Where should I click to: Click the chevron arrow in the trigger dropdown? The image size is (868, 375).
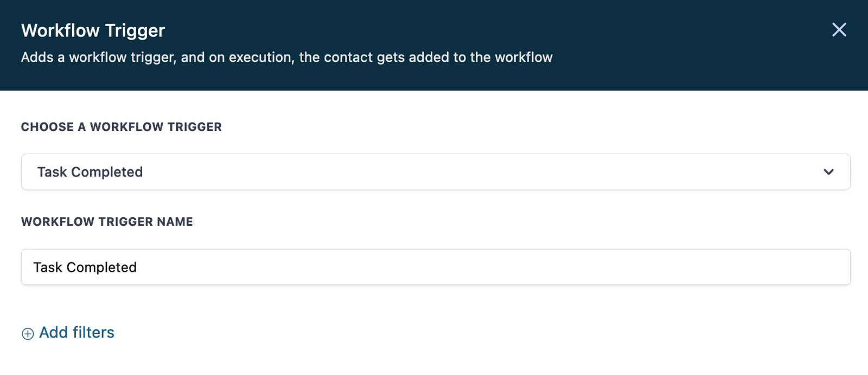[828, 172]
